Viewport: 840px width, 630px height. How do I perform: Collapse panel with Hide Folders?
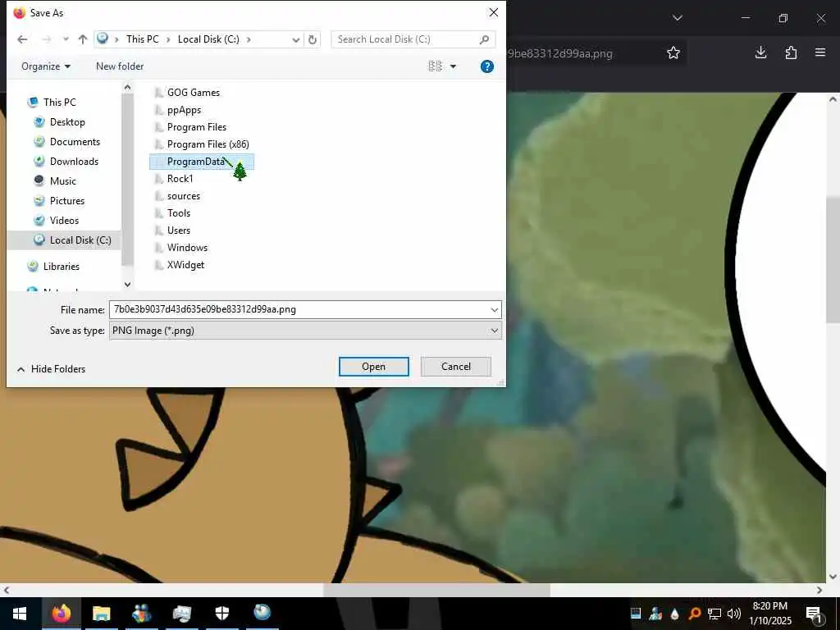pyautogui.click(x=52, y=369)
